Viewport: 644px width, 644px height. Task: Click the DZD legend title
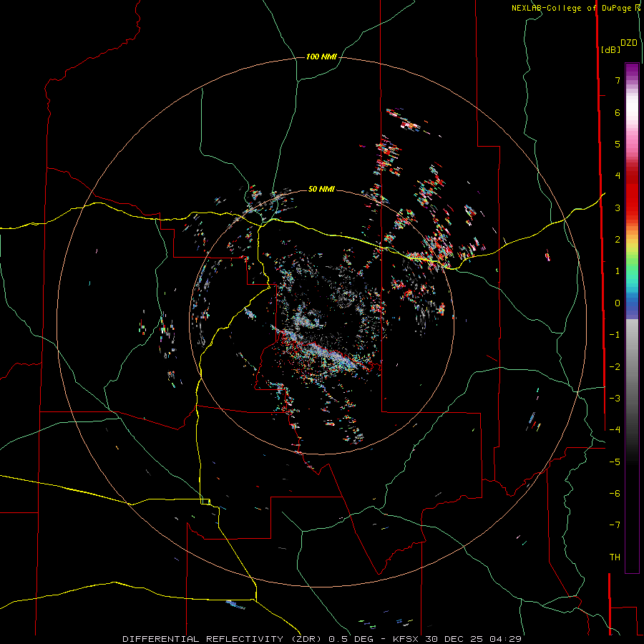pos(629,43)
